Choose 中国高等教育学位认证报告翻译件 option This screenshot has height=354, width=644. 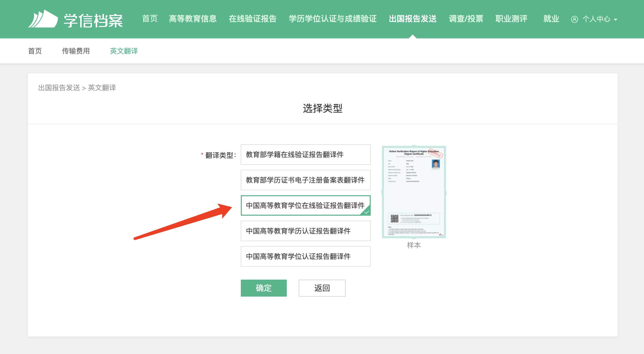tap(306, 256)
